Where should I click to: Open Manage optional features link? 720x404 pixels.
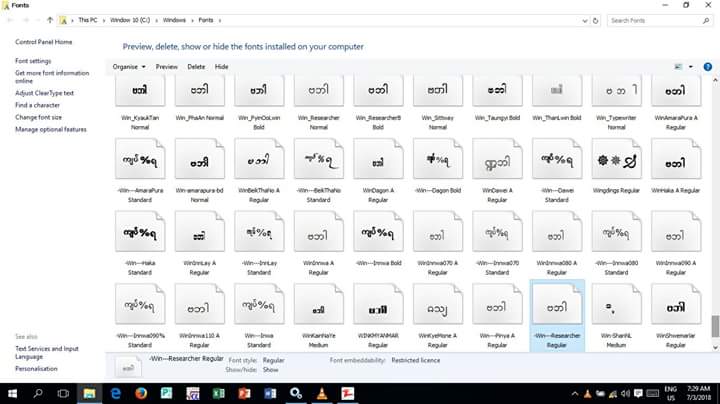point(51,129)
